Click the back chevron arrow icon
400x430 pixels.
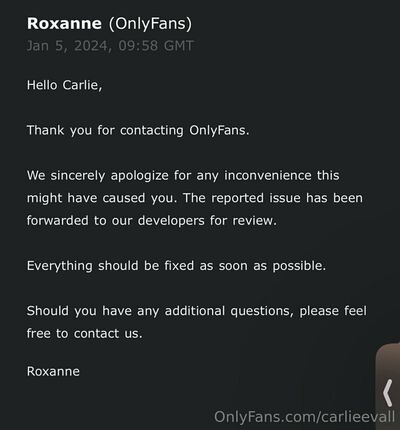click(388, 393)
